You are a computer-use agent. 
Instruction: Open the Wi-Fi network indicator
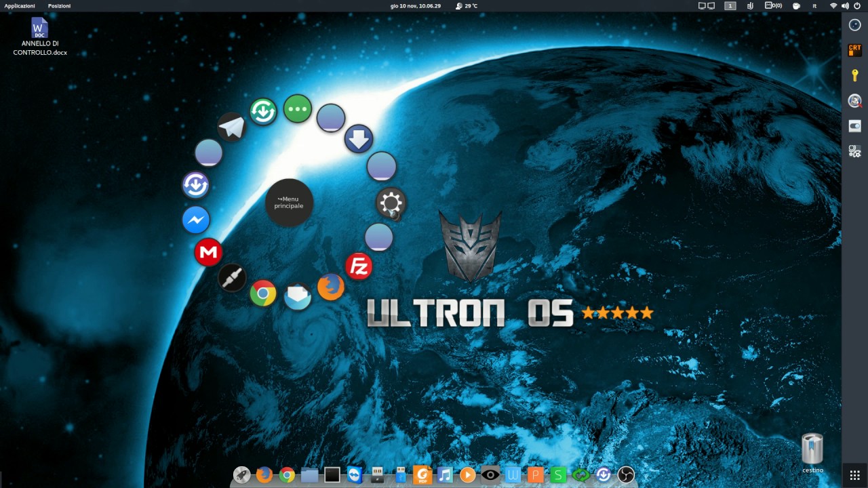[x=833, y=5]
